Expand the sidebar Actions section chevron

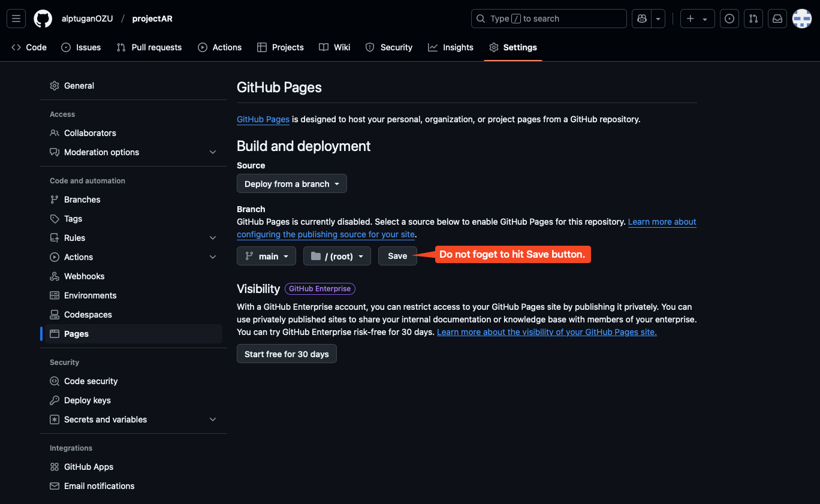pyautogui.click(x=213, y=257)
